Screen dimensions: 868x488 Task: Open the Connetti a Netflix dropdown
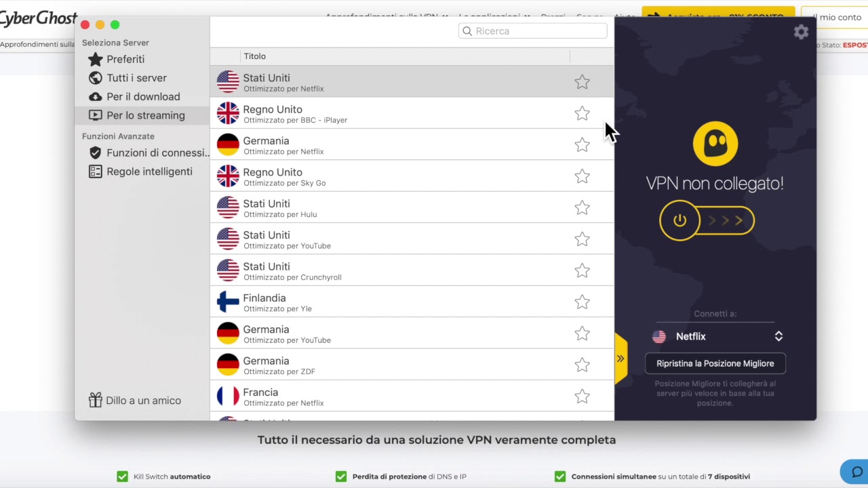tap(716, 336)
